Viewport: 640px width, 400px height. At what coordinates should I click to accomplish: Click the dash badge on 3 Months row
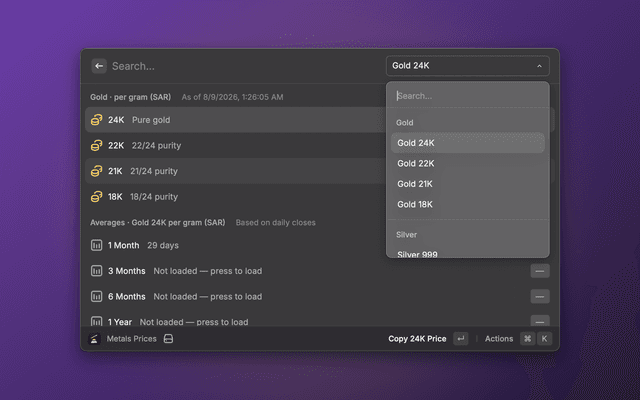click(x=540, y=271)
